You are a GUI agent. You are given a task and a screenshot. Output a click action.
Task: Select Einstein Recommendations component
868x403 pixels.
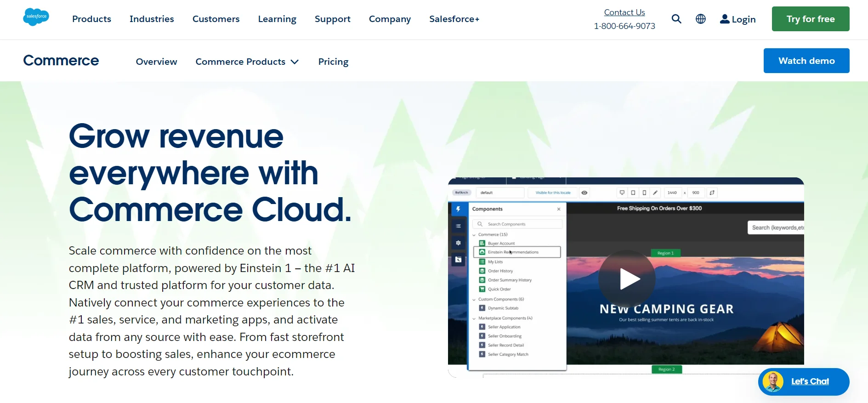517,252
